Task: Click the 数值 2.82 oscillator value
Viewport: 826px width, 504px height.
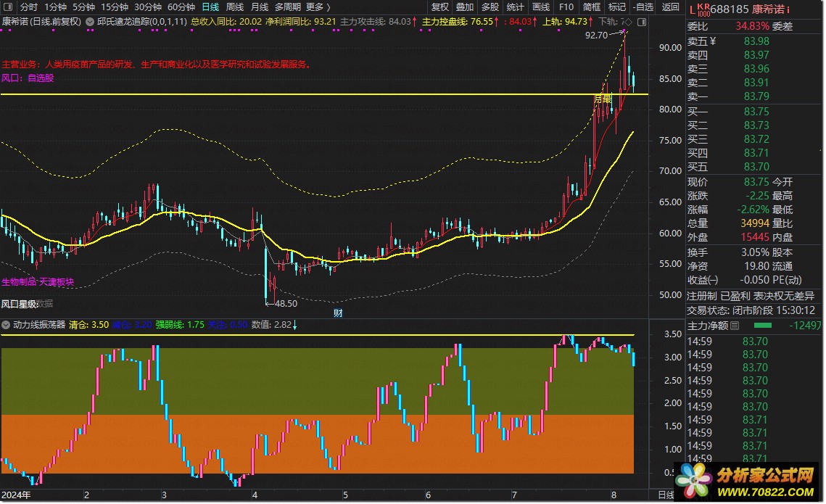Action: [272, 324]
